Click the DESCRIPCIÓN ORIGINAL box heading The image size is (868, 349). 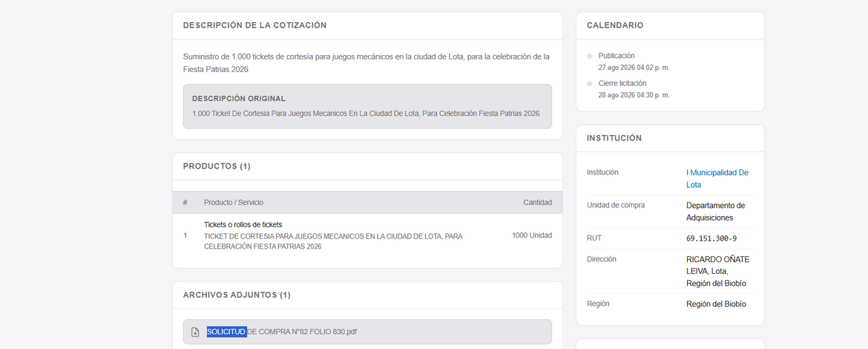click(239, 99)
